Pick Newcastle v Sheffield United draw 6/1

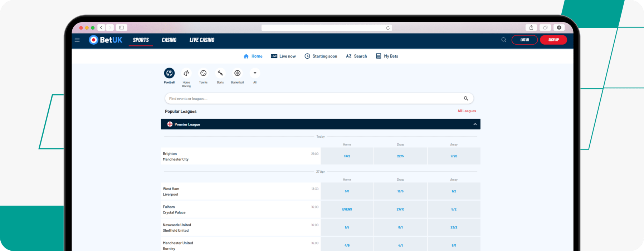click(x=400, y=227)
